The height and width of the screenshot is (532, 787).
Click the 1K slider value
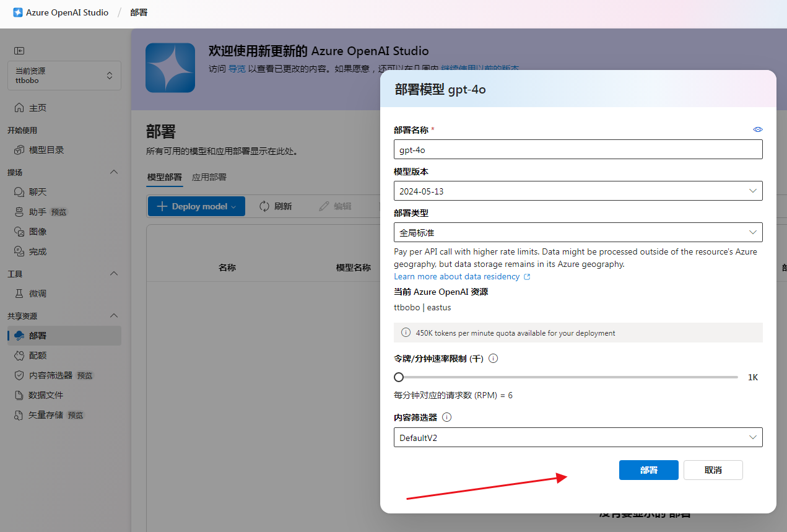tap(753, 377)
